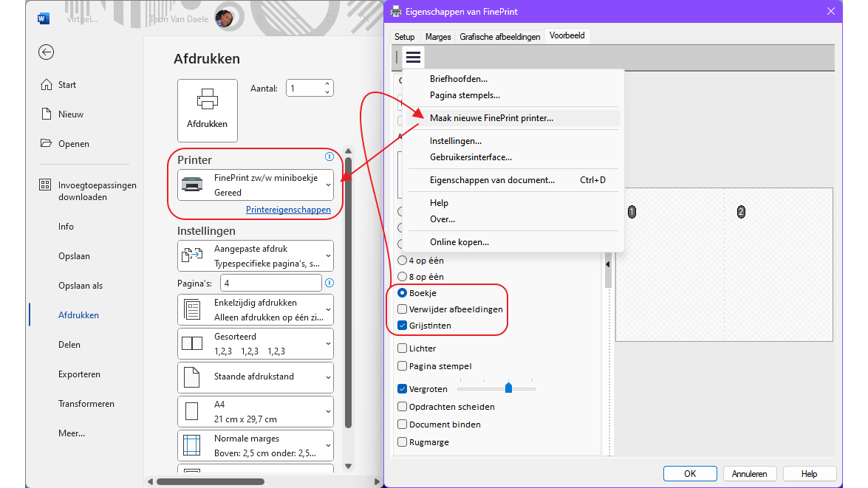This screenshot has width=868, height=488.
Task: Open the Printereigenschappen link
Action: click(288, 210)
